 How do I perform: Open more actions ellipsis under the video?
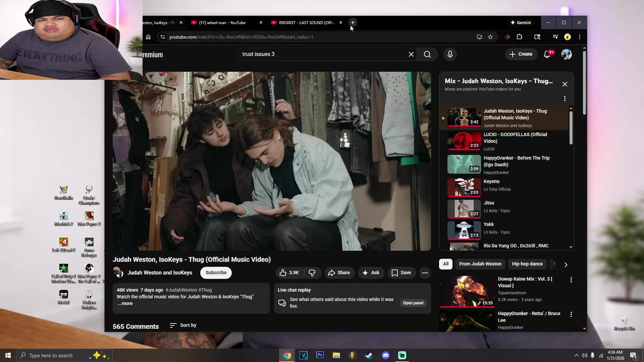[x=425, y=273]
